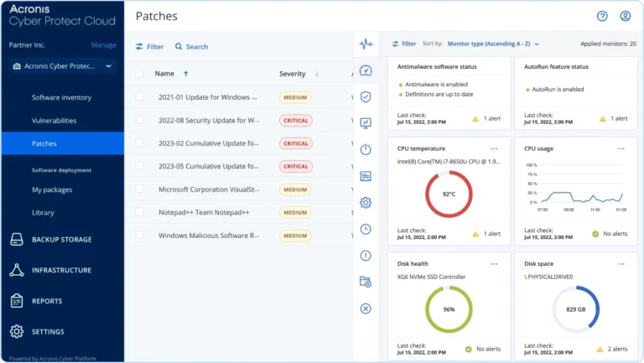The image size is (644, 363).
Task: Click the CPU usage green check icon
Action: tap(595, 234)
